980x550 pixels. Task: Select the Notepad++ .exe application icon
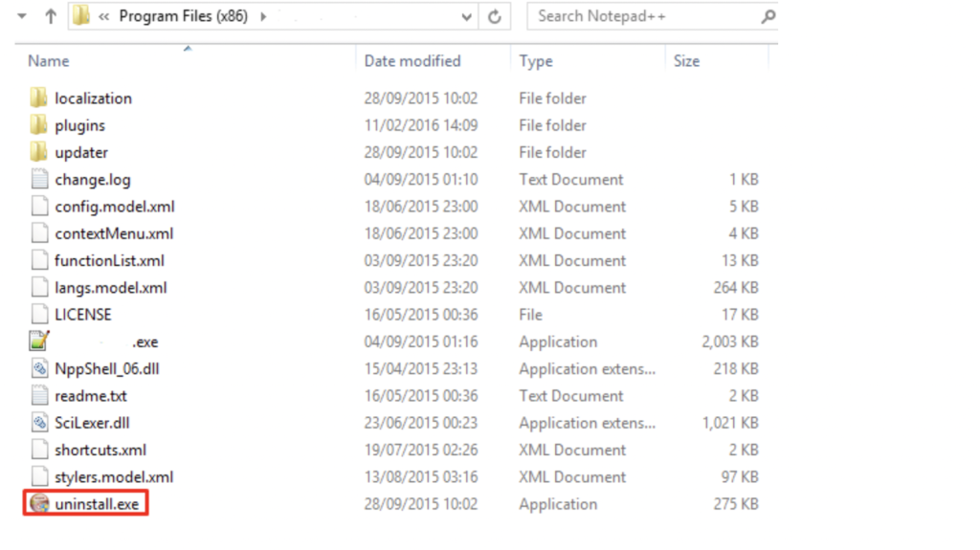pyautogui.click(x=39, y=341)
